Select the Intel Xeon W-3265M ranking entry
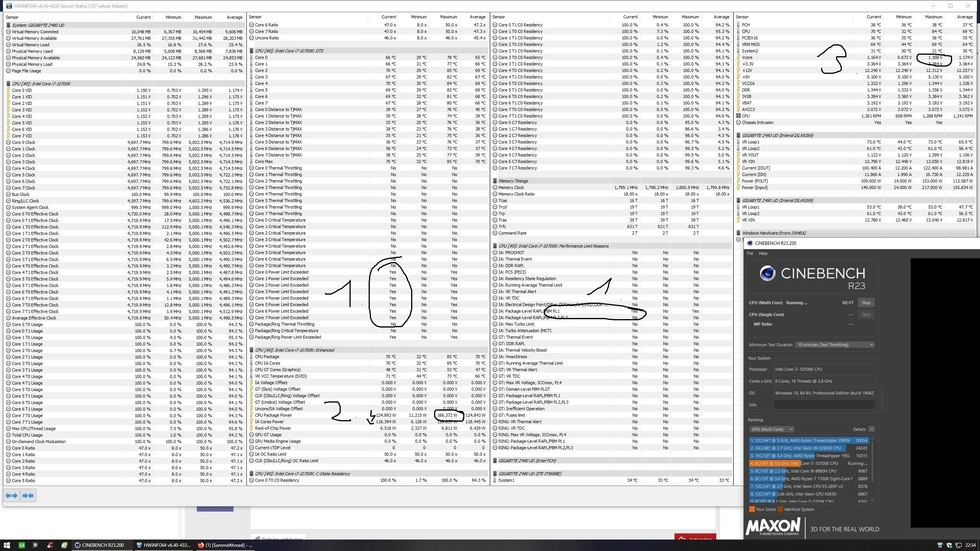The image size is (980, 551). point(809,448)
